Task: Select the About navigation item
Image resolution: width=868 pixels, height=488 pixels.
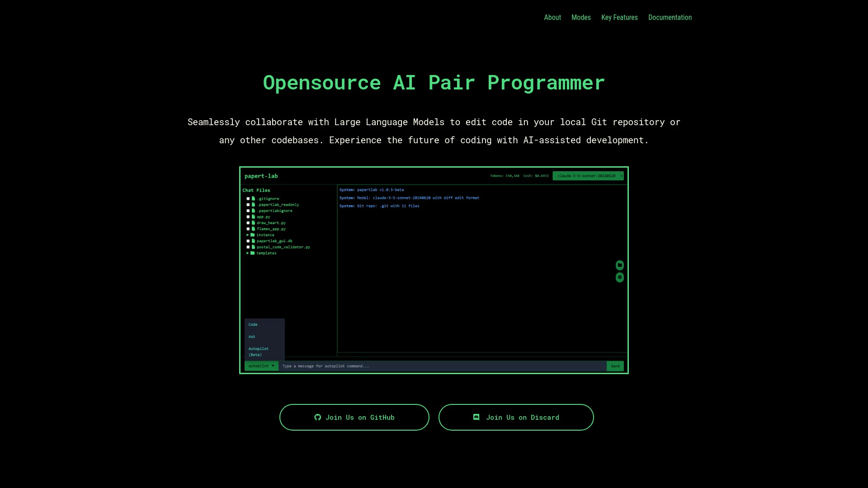Action: tap(552, 17)
